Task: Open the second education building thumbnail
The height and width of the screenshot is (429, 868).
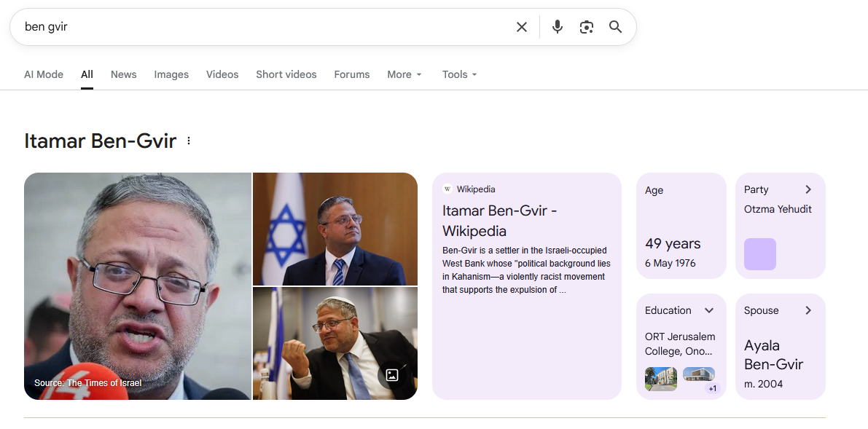Action: click(x=699, y=374)
